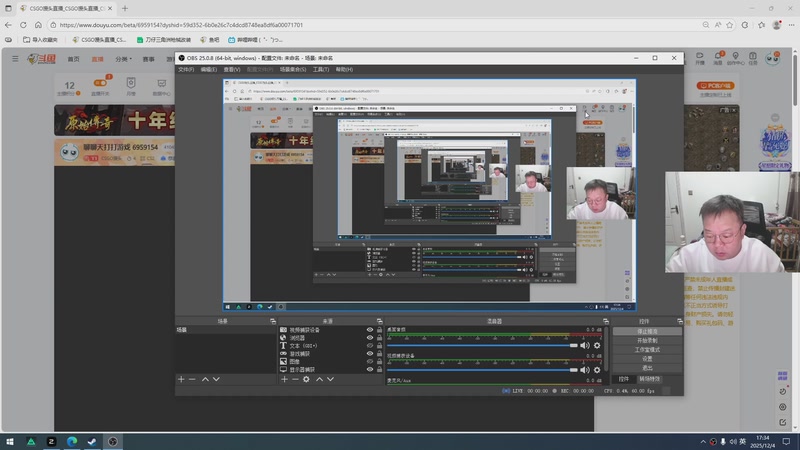Open Douyu 开播 go-live icon
The height and width of the screenshot is (450, 800).
[699, 59]
